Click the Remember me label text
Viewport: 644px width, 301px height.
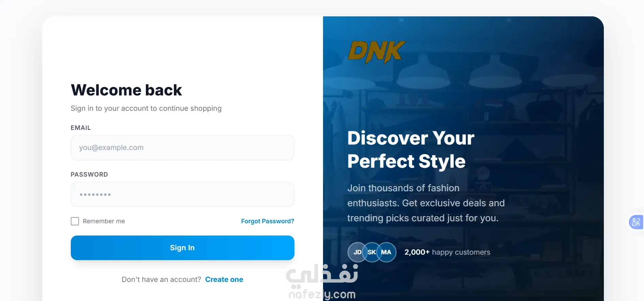[104, 221]
